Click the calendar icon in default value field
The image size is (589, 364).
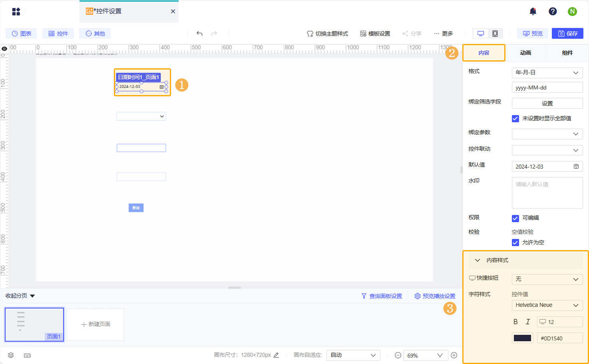click(576, 166)
